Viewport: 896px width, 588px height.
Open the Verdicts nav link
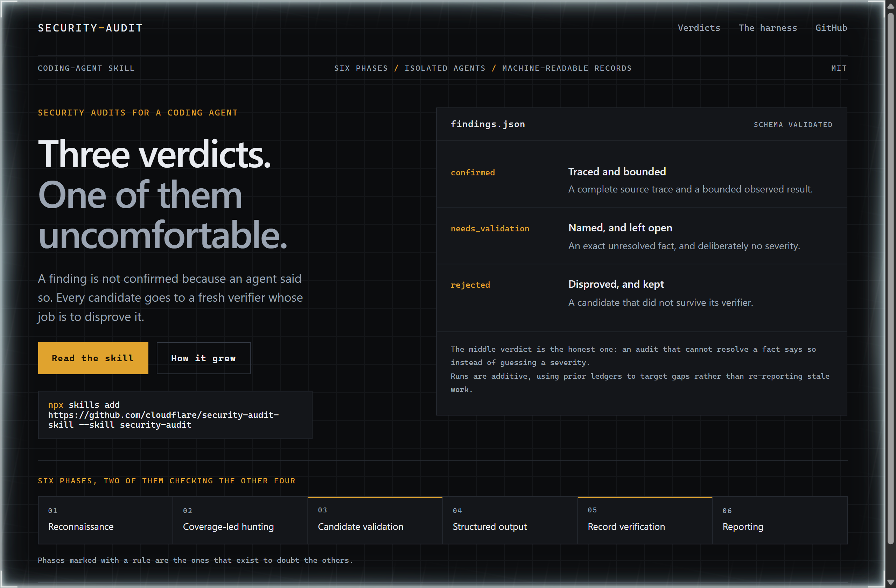point(699,28)
